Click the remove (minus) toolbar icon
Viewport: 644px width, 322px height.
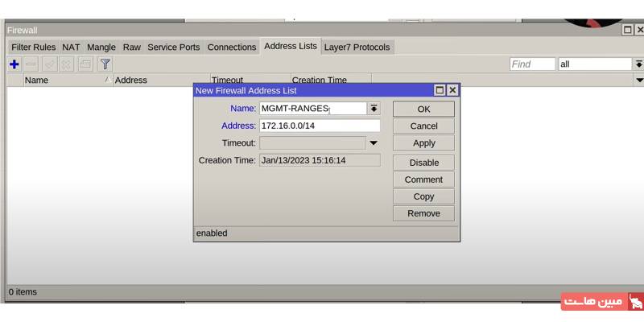click(x=31, y=64)
